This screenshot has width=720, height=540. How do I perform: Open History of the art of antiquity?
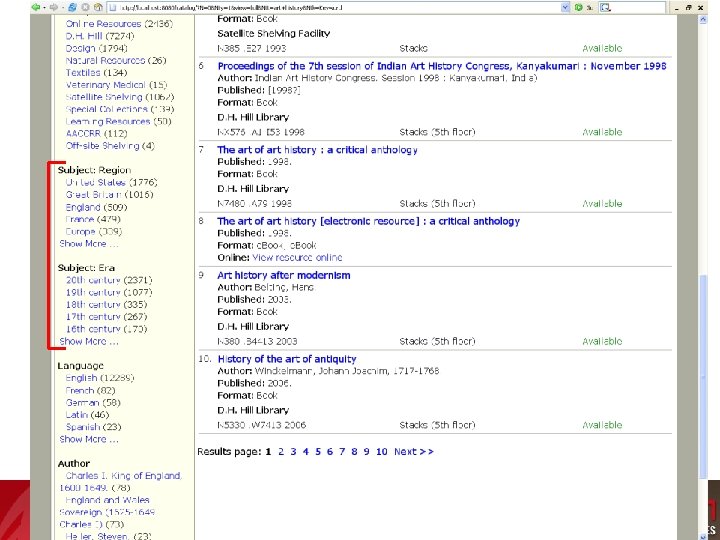click(x=287, y=359)
